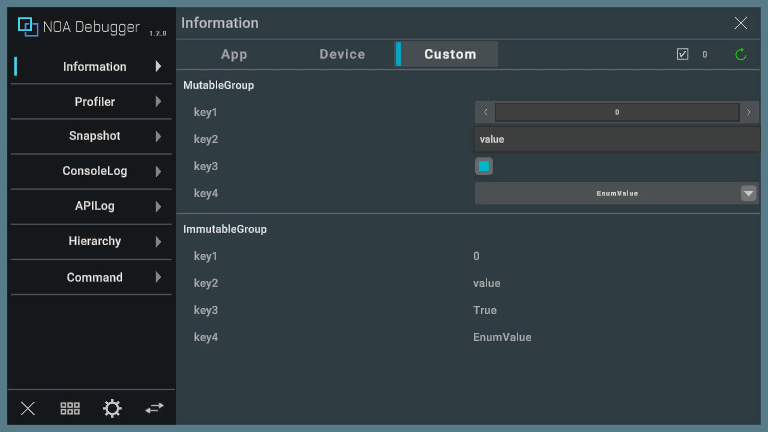768x432 pixels.
Task: Click the key1 numeric slider bar
Action: 617,113
